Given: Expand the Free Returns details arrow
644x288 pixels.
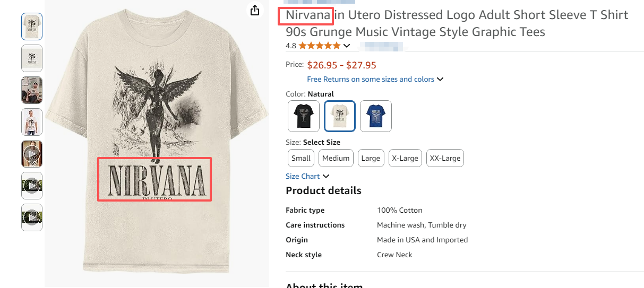Looking at the screenshot, I should tap(440, 80).
